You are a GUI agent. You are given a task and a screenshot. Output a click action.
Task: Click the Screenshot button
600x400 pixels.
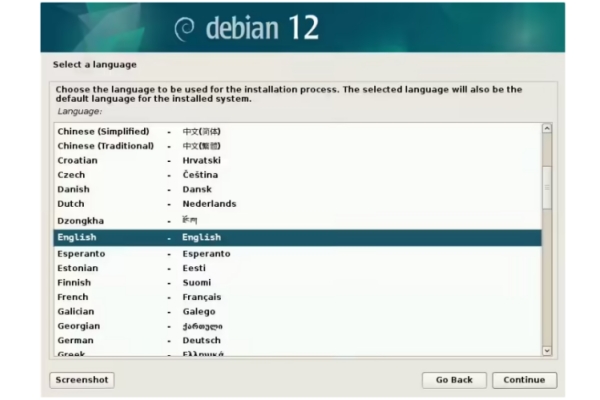[x=82, y=380]
